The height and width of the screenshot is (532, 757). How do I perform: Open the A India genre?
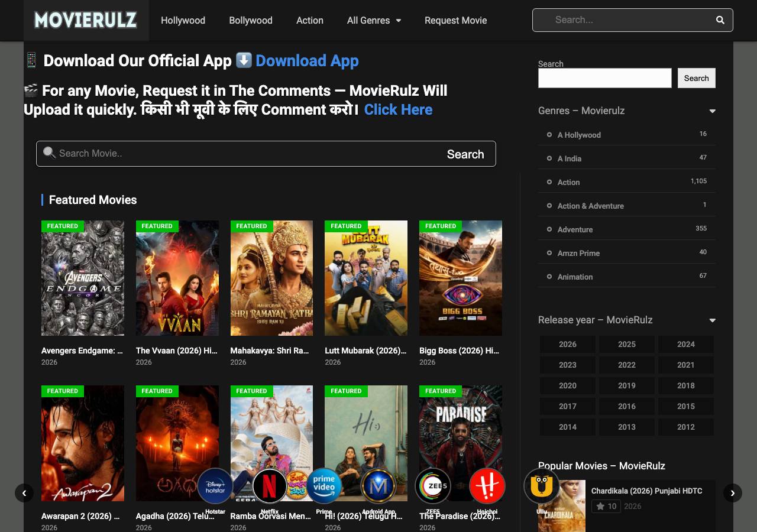tap(570, 158)
